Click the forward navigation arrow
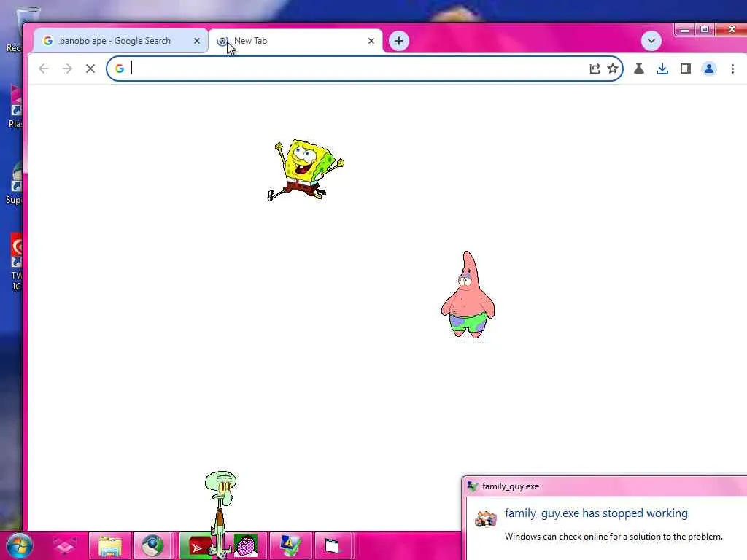The image size is (747, 560). [x=67, y=69]
